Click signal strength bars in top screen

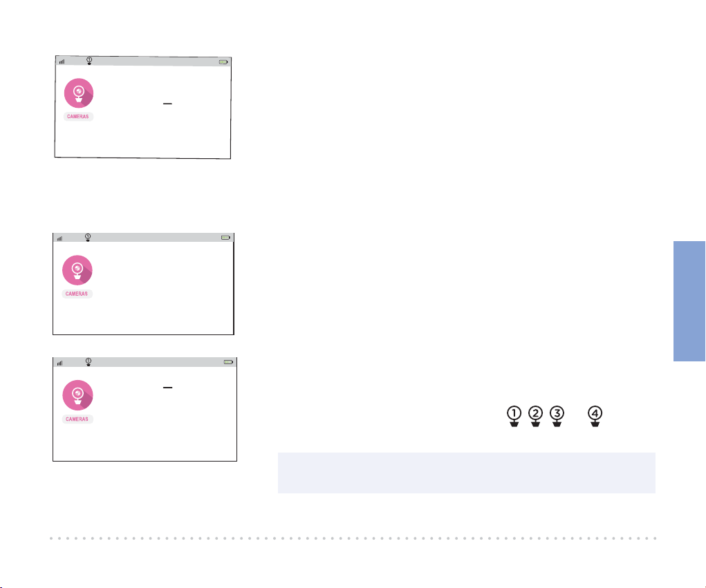62,61
